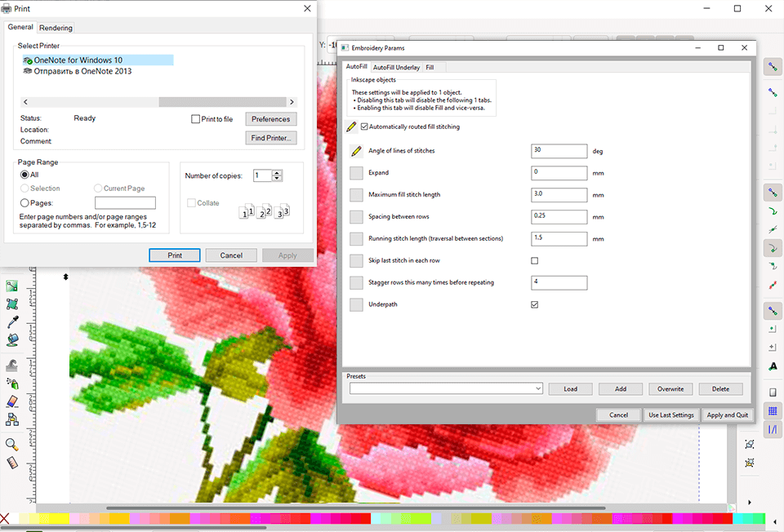Open the Rendering tab in the Print dialog
784x532 pixels.
pos(56,27)
